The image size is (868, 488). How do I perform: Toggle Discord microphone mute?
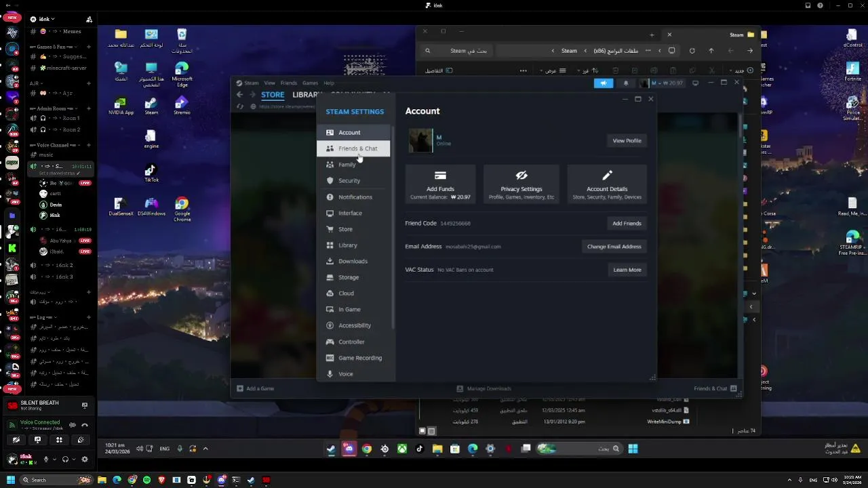(x=46, y=460)
